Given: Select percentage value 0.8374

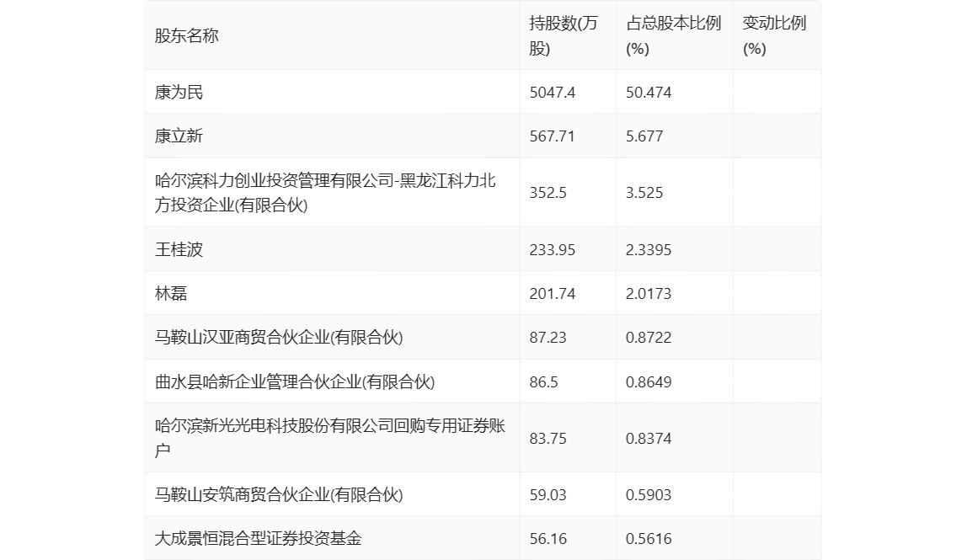Looking at the screenshot, I should 648,439.
